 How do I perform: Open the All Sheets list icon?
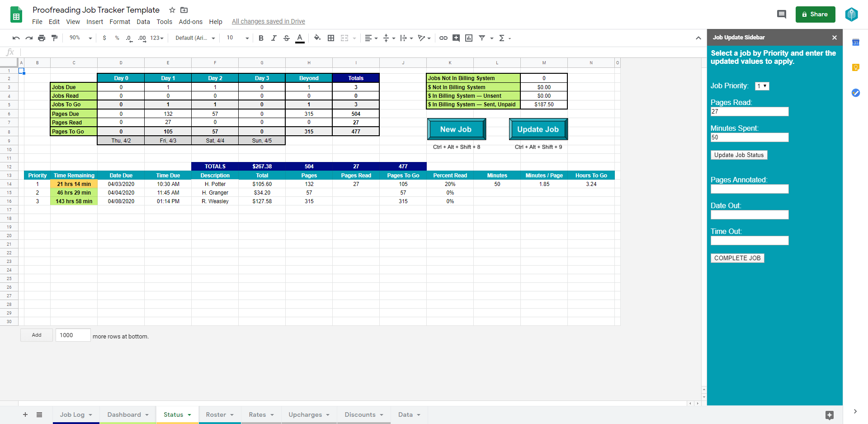click(39, 414)
